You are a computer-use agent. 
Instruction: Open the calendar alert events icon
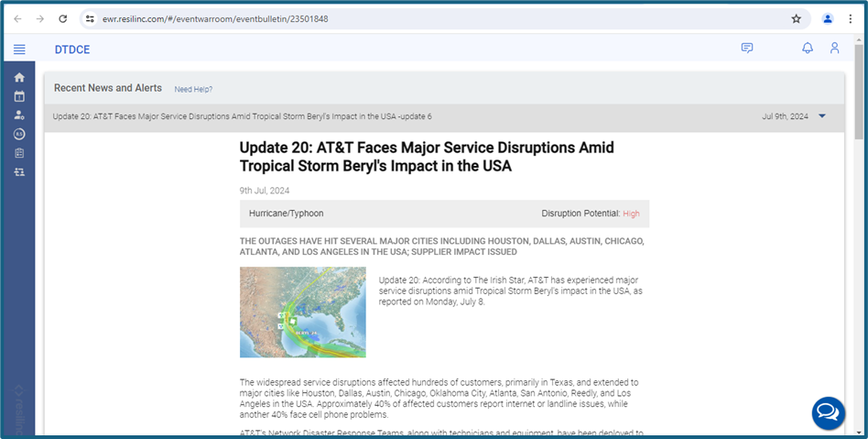point(19,96)
